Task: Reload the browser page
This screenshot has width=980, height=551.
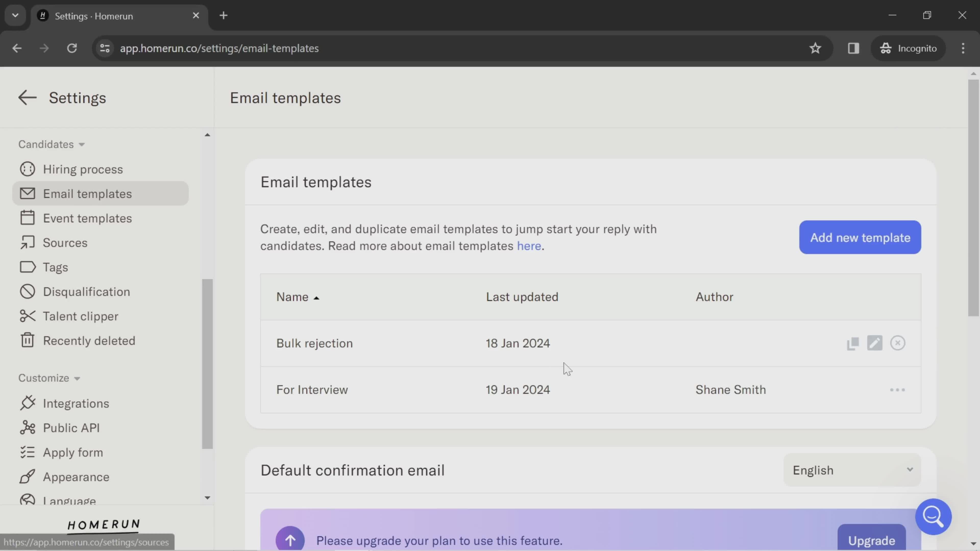Action: (72, 48)
